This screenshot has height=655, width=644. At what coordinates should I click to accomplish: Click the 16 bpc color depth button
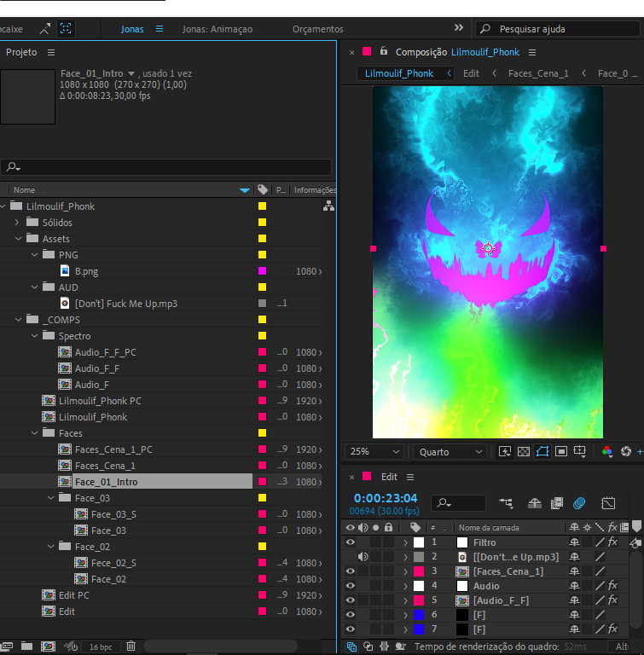101,646
